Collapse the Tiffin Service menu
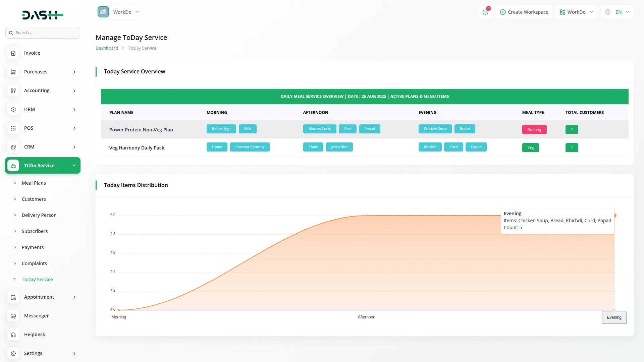The height and width of the screenshot is (362, 644). pos(74,166)
